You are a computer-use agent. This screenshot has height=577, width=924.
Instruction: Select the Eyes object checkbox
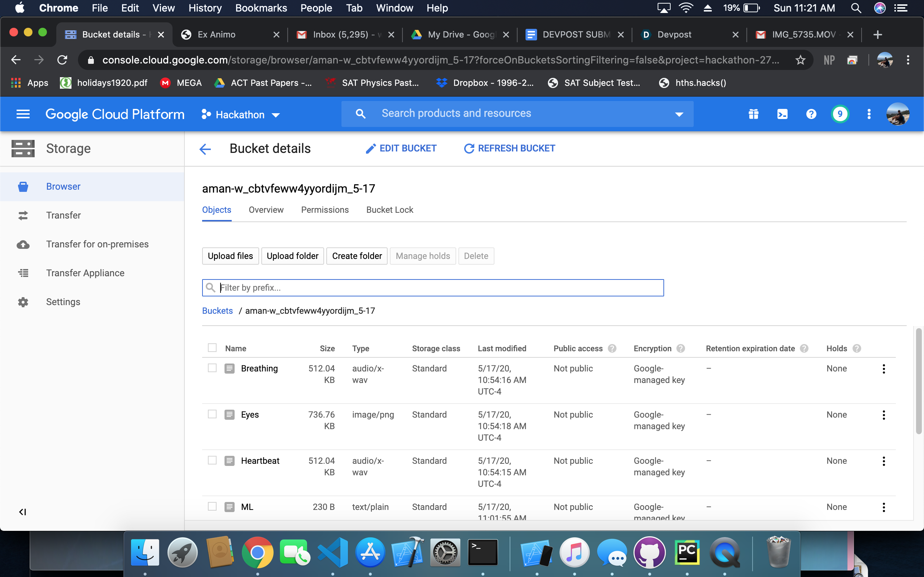click(212, 414)
